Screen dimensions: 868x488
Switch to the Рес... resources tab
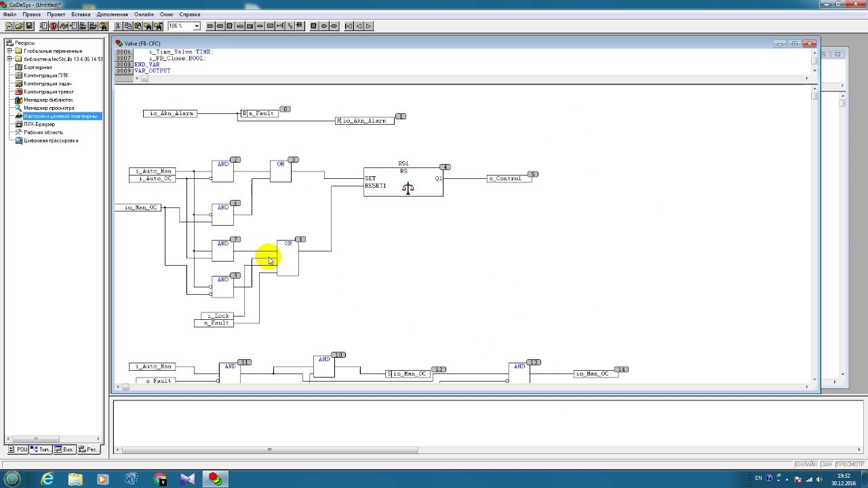click(x=89, y=449)
